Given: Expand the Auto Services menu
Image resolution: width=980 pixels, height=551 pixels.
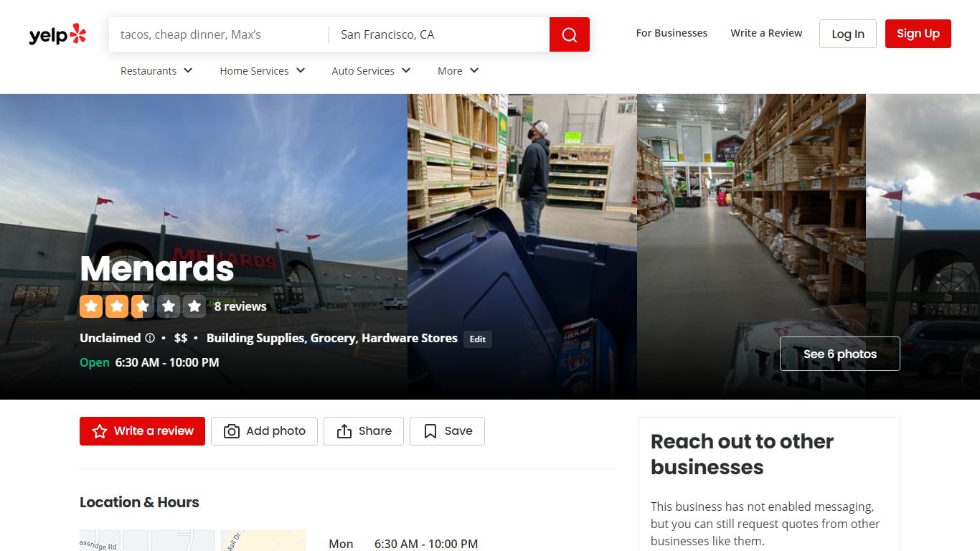Looking at the screenshot, I should click(371, 71).
